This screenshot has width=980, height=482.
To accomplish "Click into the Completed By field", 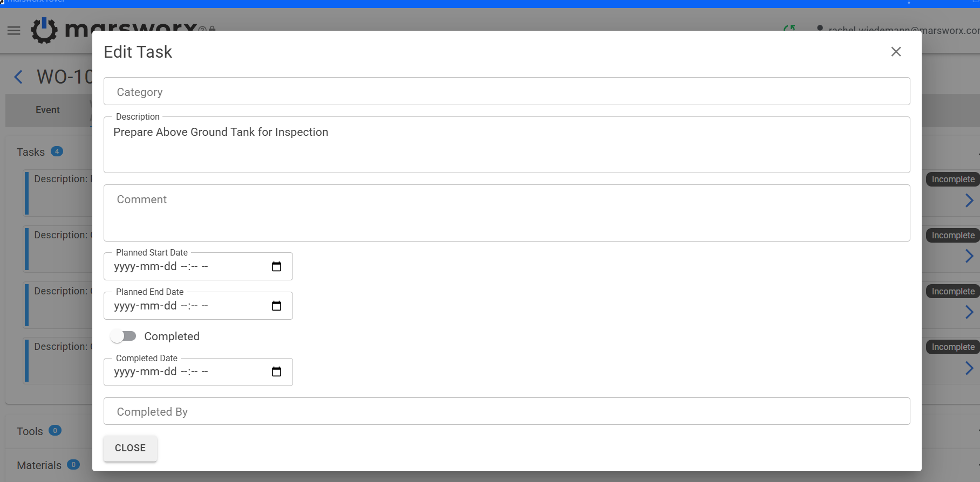I will (x=507, y=411).
